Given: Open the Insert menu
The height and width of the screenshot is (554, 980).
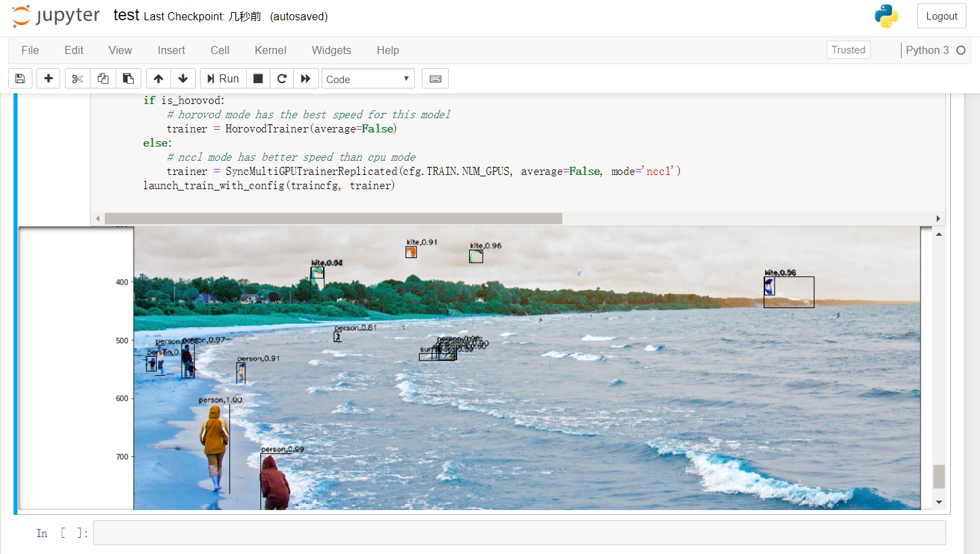Looking at the screenshot, I should click(x=171, y=50).
